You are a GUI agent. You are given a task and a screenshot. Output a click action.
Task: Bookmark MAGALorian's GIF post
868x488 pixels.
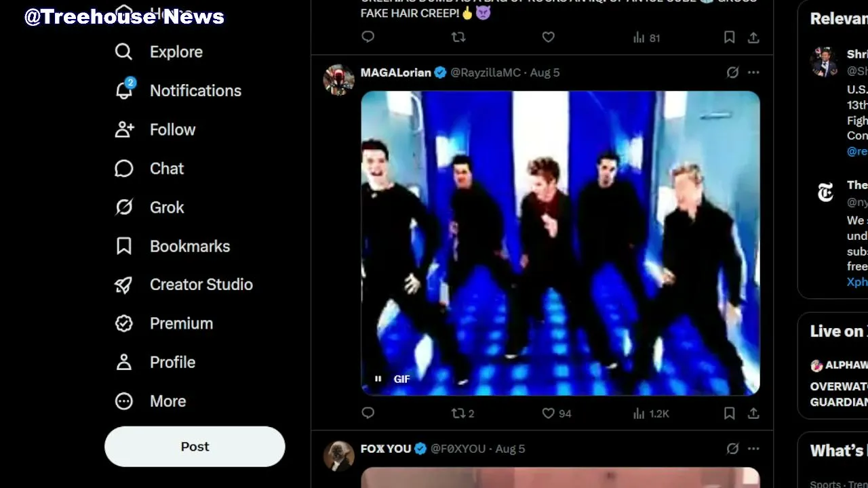729,413
